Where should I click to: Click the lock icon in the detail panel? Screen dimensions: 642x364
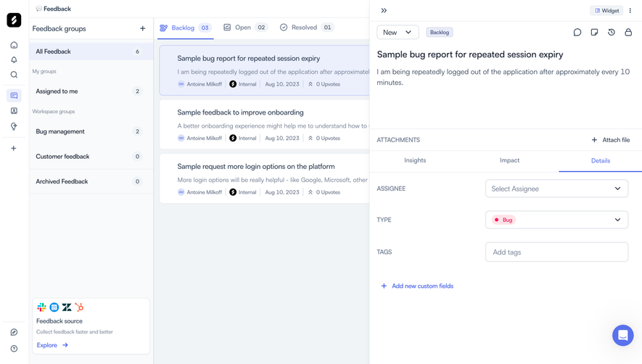click(x=628, y=33)
